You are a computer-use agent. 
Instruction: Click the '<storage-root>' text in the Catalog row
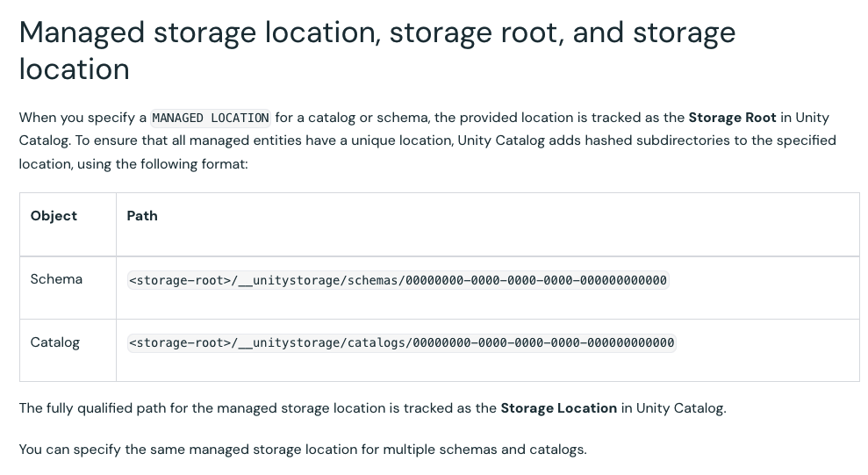pyautogui.click(x=179, y=342)
